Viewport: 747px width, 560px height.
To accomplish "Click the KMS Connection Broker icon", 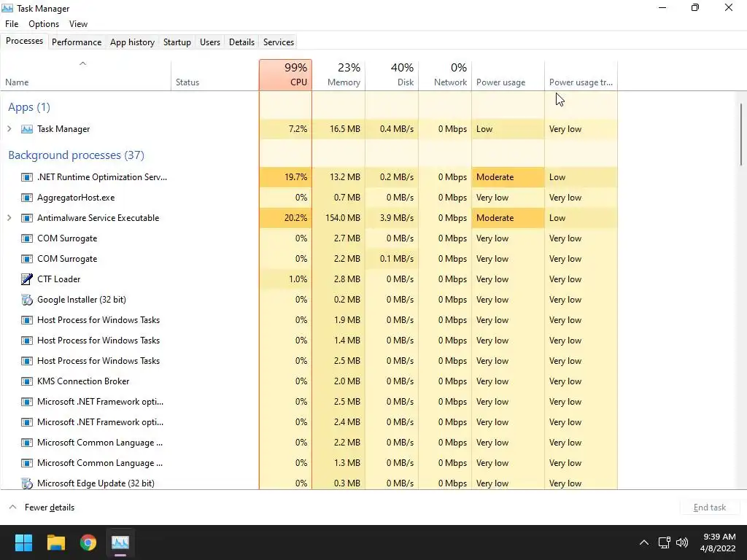I will [27, 381].
